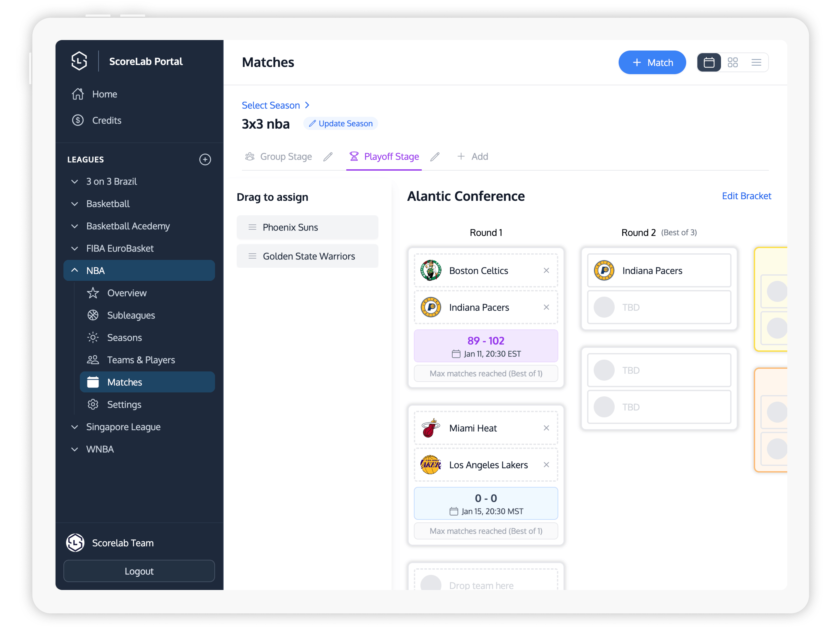Switch to grid view
Screen dimensions: 840x630
[733, 62]
